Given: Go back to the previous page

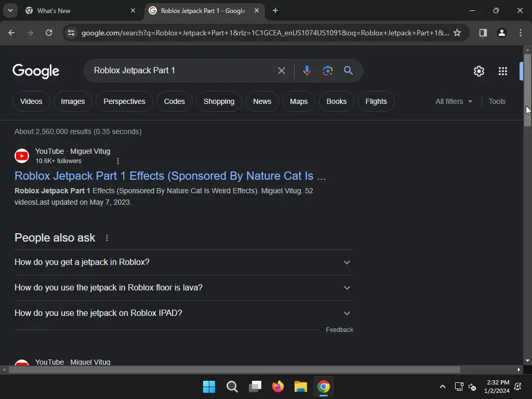Looking at the screenshot, I should [x=11, y=33].
